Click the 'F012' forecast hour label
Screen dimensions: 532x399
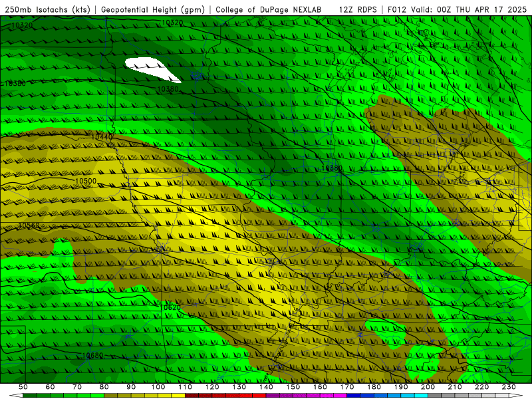(x=397, y=10)
